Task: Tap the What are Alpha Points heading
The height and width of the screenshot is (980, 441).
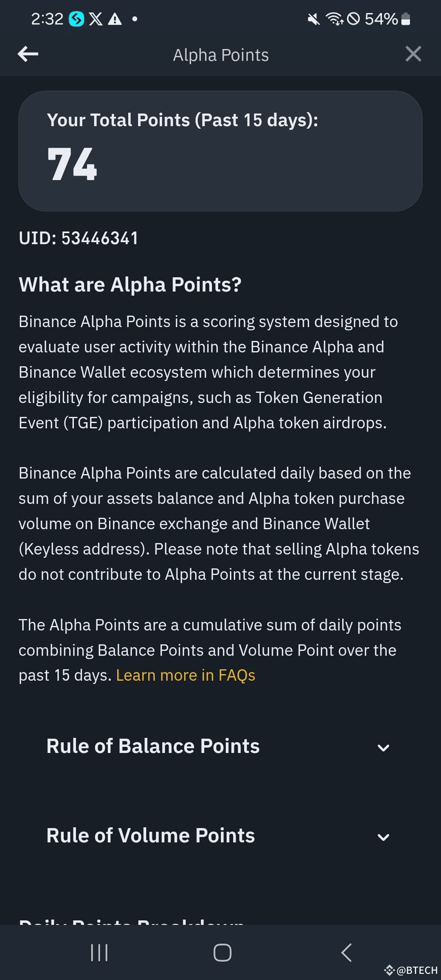Action: [x=130, y=285]
